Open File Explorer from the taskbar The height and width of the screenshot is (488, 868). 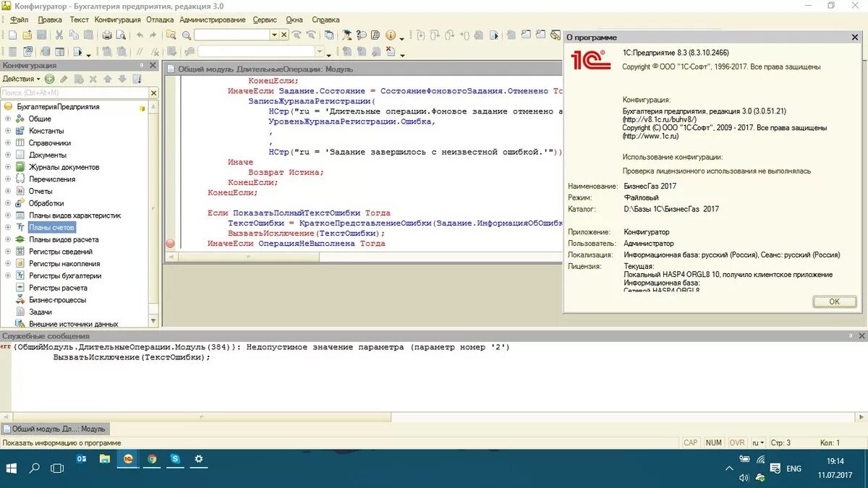coord(105,458)
